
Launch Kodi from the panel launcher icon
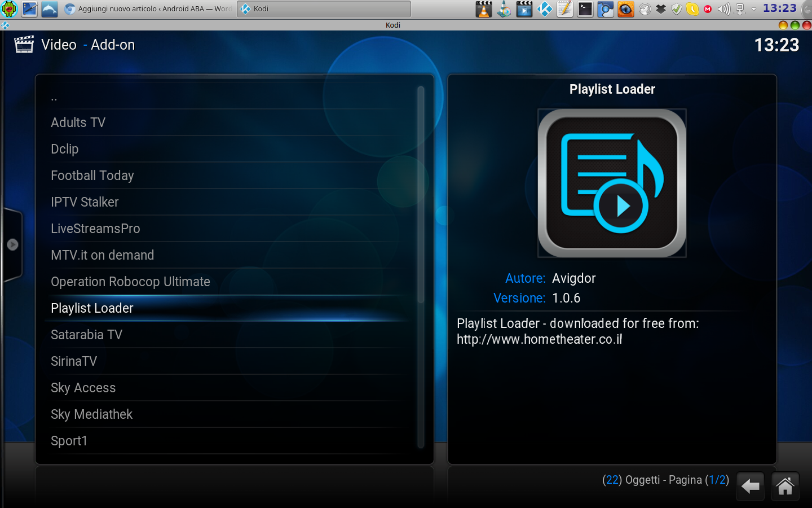coord(545,9)
